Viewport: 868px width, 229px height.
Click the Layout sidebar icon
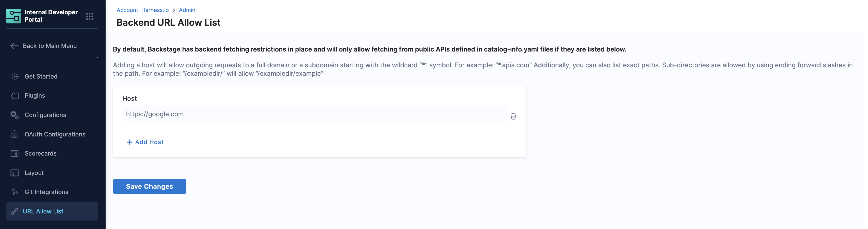(x=15, y=173)
